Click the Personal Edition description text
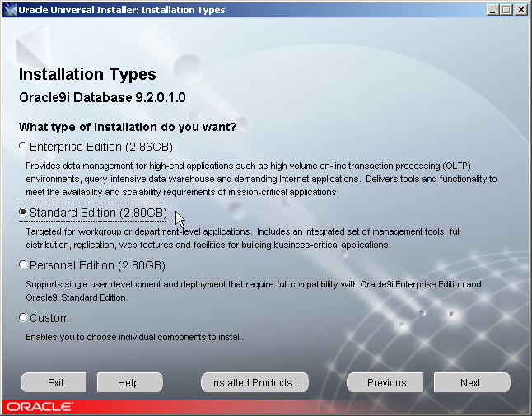Image resolution: width=532 pixels, height=416 pixels. coord(253,291)
